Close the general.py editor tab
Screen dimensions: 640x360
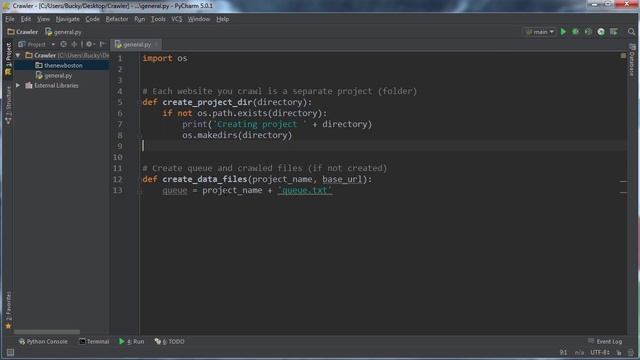point(156,44)
